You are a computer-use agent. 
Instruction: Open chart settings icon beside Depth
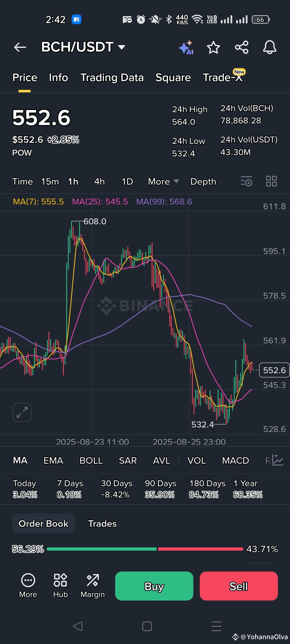coord(247,181)
